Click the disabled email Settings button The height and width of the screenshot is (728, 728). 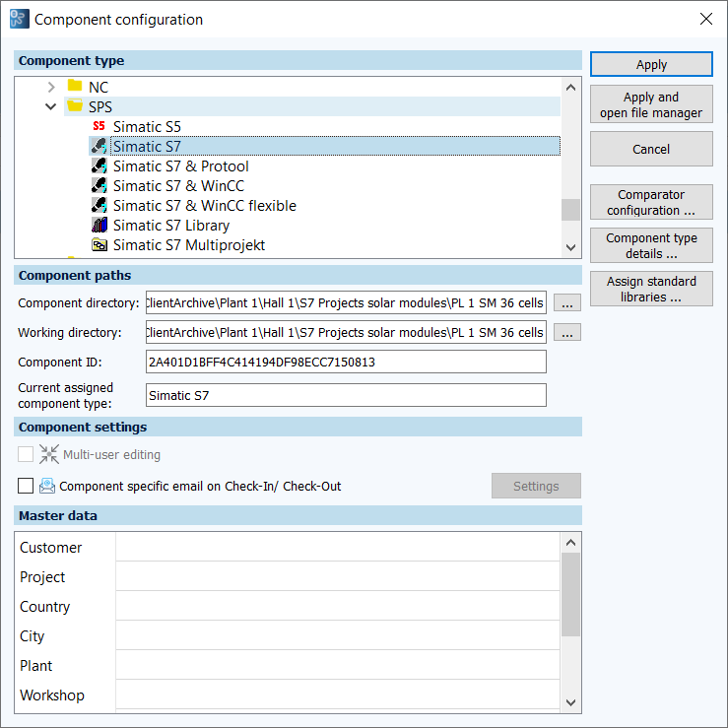pos(536,486)
